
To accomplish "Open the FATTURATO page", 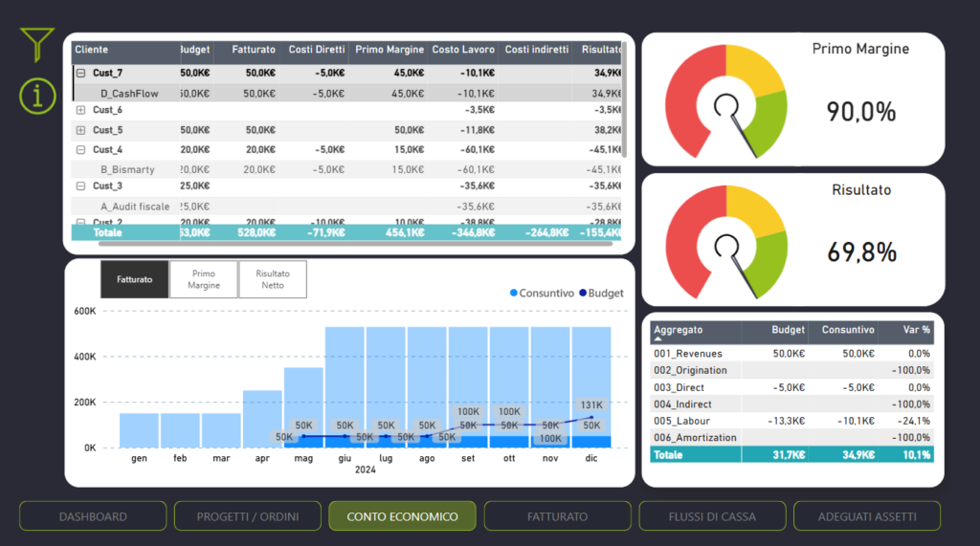I will tap(558, 516).
